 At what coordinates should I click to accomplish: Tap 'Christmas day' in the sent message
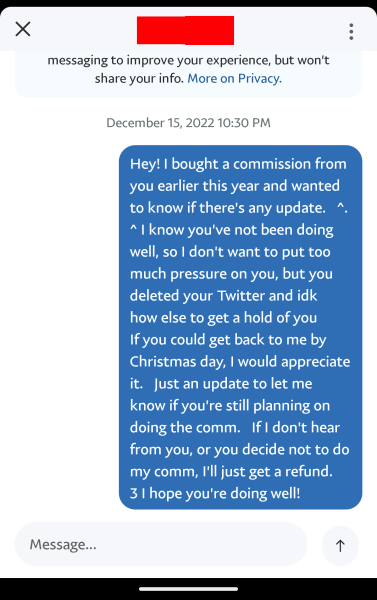coord(178,362)
